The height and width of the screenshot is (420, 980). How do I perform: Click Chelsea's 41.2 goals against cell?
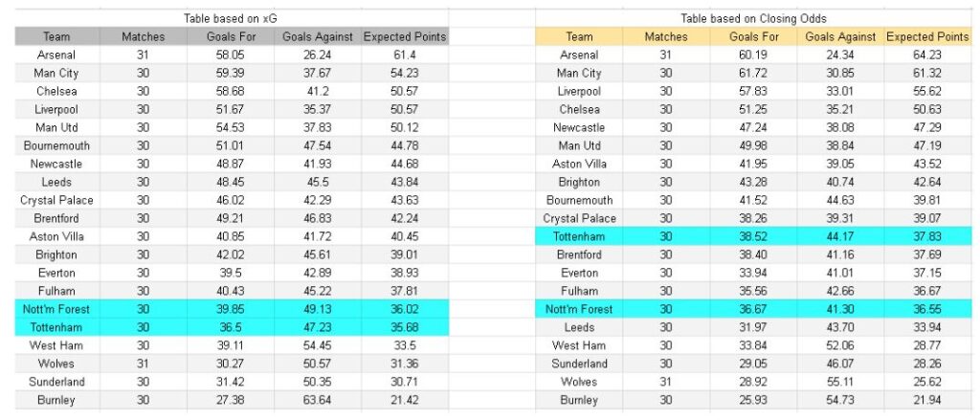tap(317, 91)
